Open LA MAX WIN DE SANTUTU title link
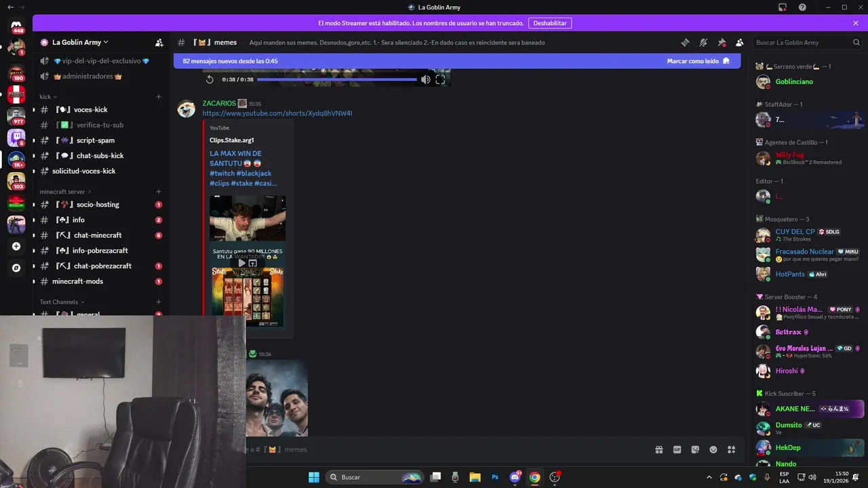This screenshot has width=868, height=488. (243, 168)
